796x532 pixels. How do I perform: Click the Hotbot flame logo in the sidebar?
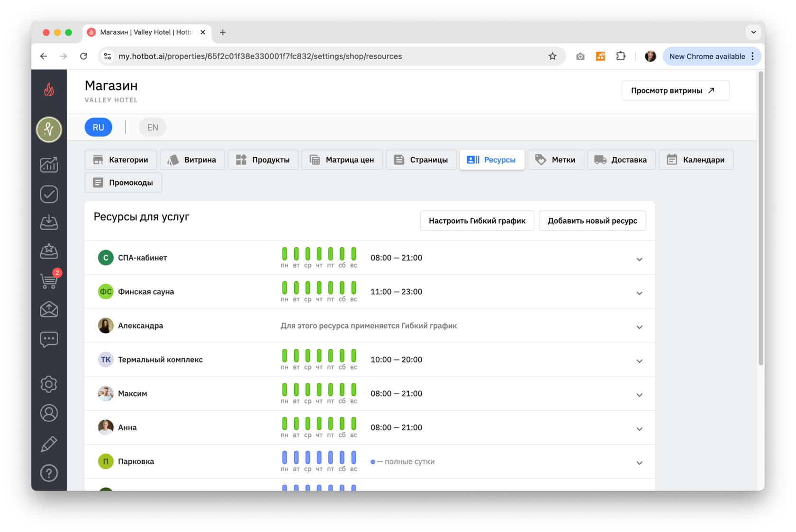pos(49,90)
